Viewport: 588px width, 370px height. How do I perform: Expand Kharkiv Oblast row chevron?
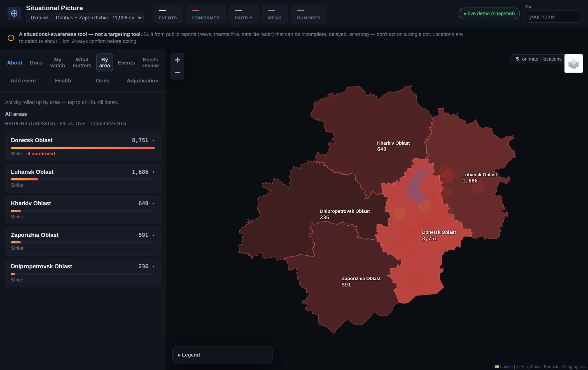tap(153, 203)
